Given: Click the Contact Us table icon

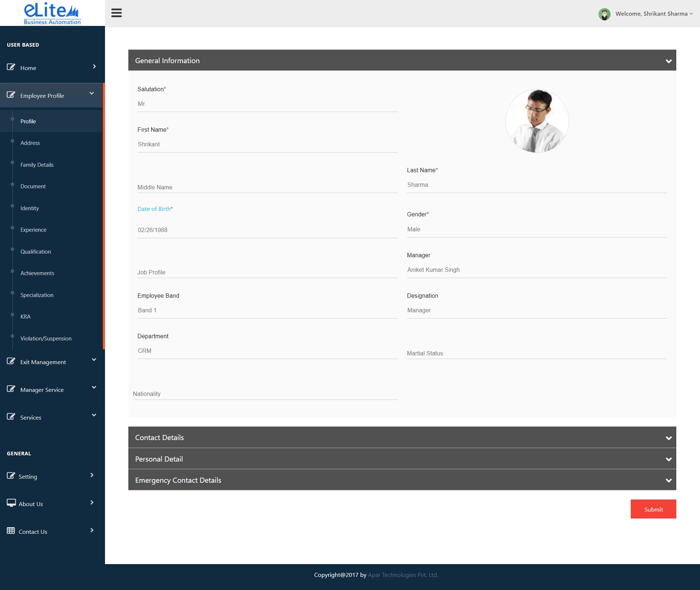Looking at the screenshot, I should (x=11, y=531).
